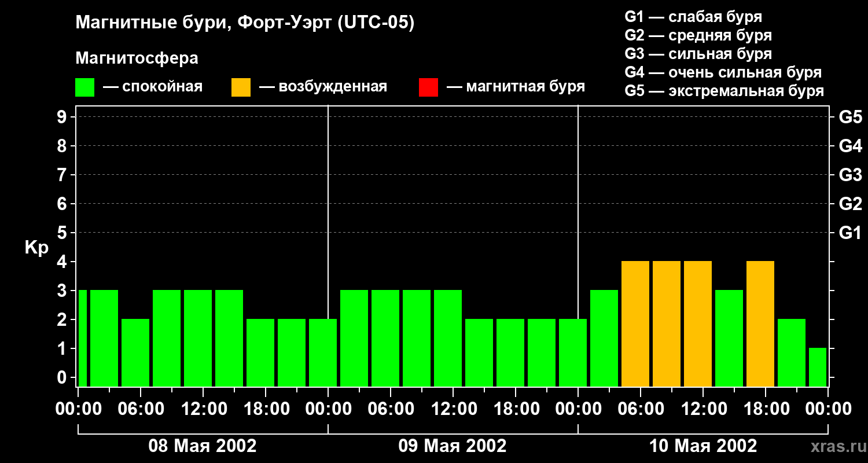
Task: Click the final short green bar of Kp 1
Action: coord(818,367)
